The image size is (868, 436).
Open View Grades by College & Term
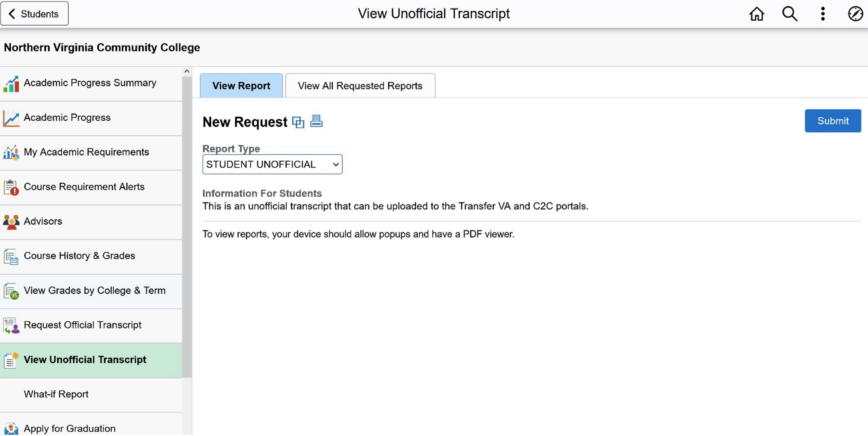click(x=91, y=291)
